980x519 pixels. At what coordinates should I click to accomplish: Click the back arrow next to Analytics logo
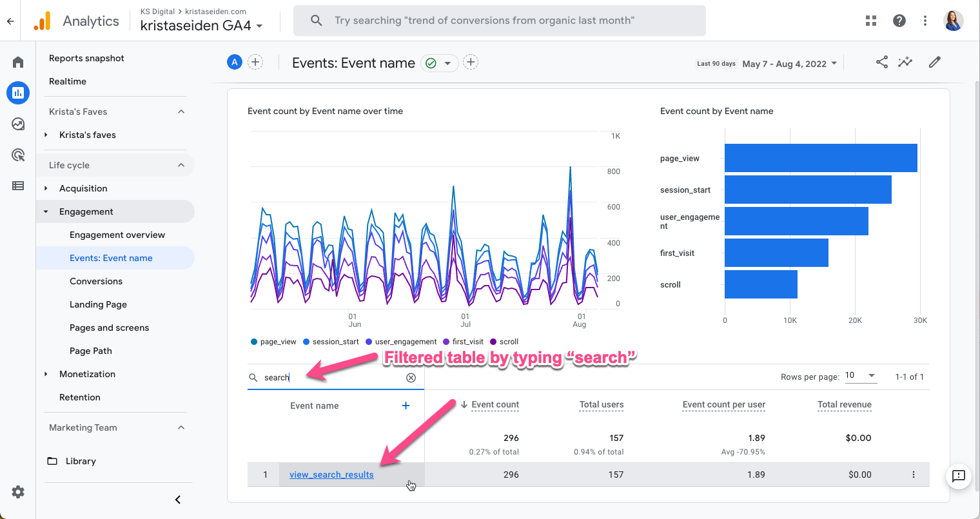tap(10, 21)
